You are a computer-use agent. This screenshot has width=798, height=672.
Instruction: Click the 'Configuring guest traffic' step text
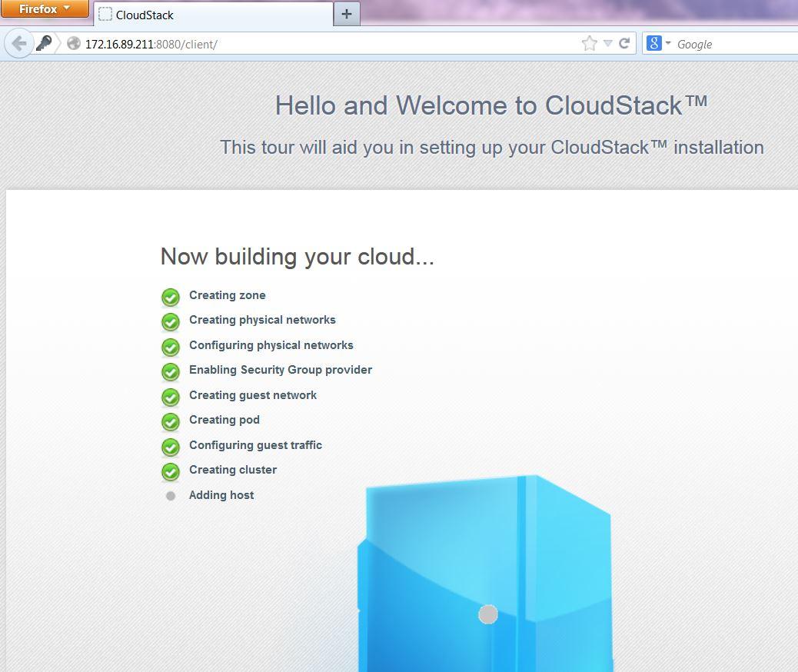[255, 445]
